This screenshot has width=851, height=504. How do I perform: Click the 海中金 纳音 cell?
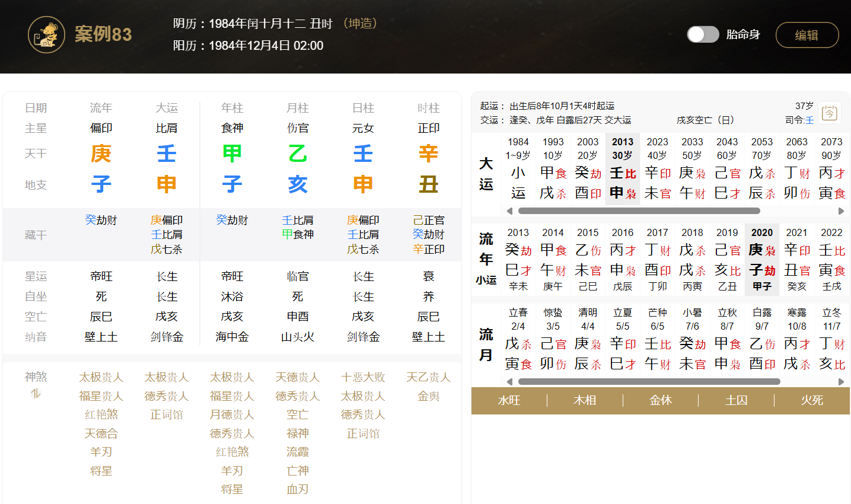click(232, 337)
